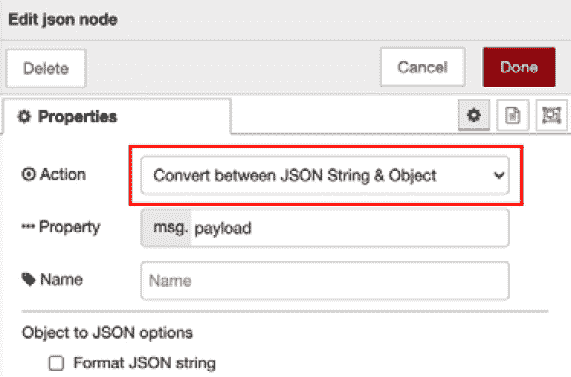This screenshot has height=377, width=571.
Task: Enable the Format JSON string checkbox
Action: (x=56, y=363)
